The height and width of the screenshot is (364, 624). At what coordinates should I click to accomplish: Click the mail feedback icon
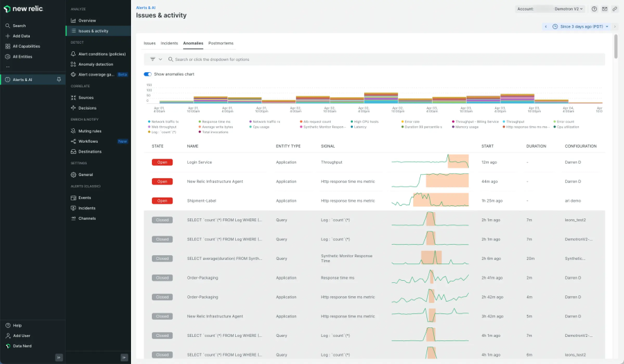tap(605, 9)
